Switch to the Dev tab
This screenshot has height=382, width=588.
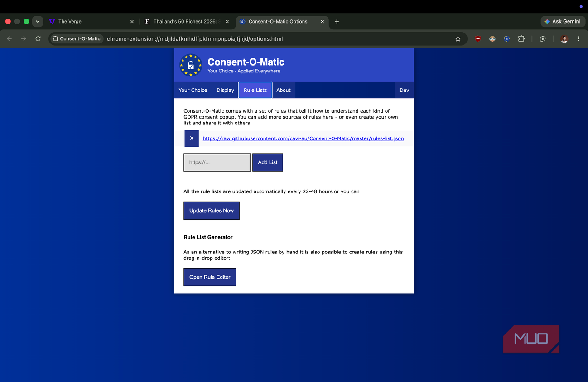405,90
